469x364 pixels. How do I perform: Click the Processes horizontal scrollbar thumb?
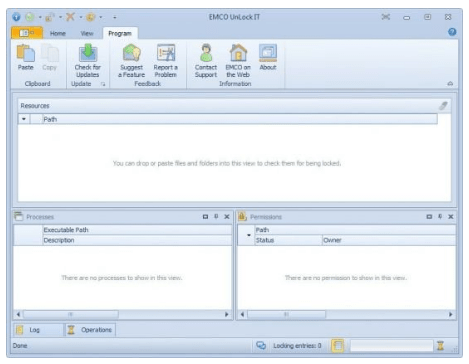pyautogui.click(x=70, y=314)
